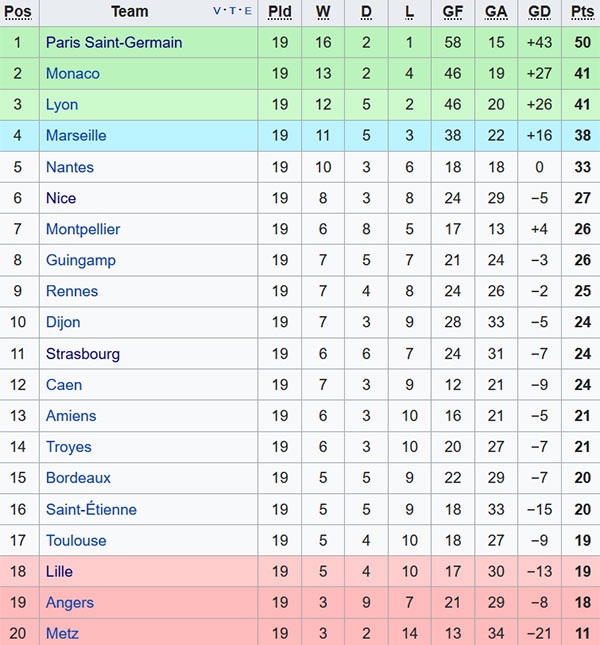Click the V (view template) link
The width and height of the screenshot is (600, 645).
click(218, 12)
